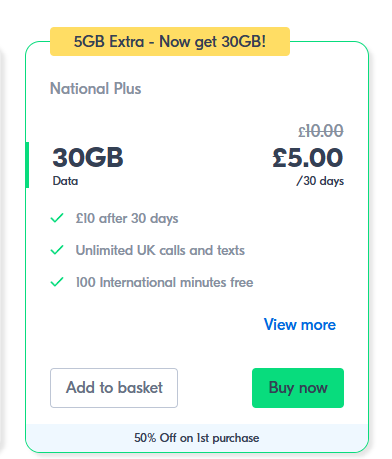Click the green accent bar beside 30GB
The width and height of the screenshot is (392, 459).
click(x=27, y=165)
